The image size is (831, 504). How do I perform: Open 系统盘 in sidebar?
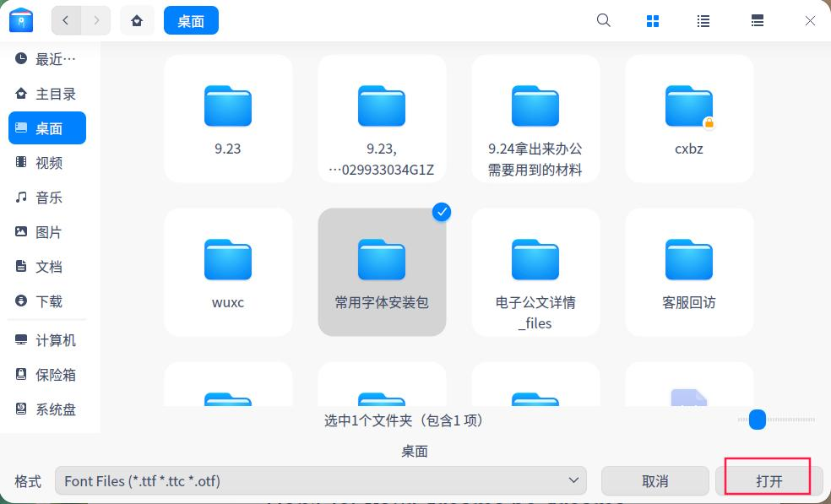pos(46,409)
